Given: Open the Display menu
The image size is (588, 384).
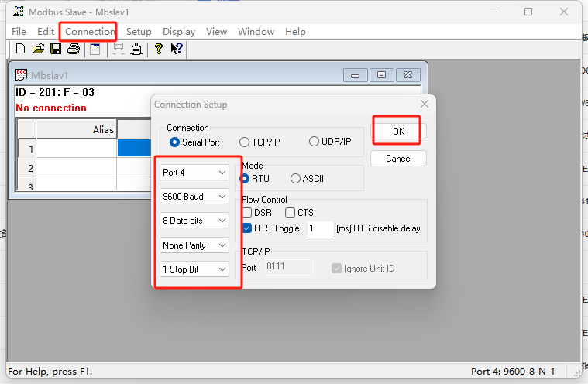Looking at the screenshot, I should pyautogui.click(x=179, y=32).
